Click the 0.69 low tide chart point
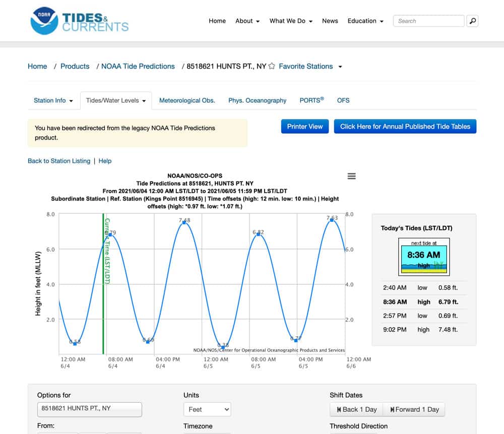 pos(148,342)
